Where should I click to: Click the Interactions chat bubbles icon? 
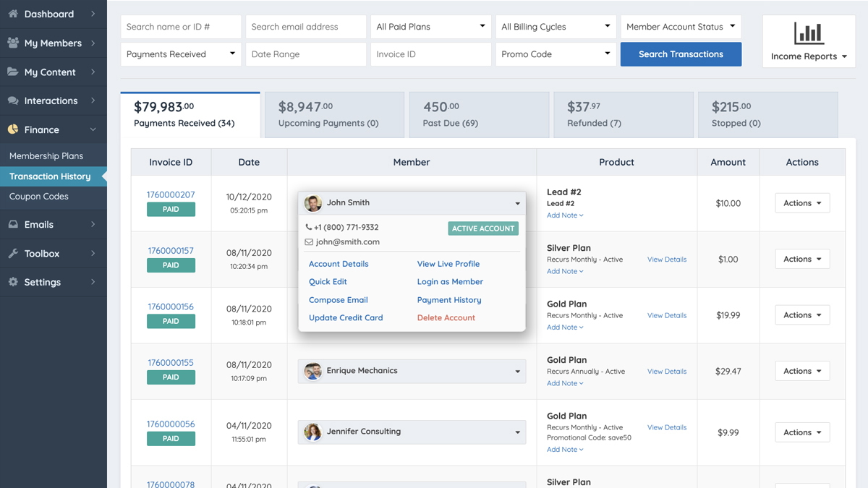13,100
